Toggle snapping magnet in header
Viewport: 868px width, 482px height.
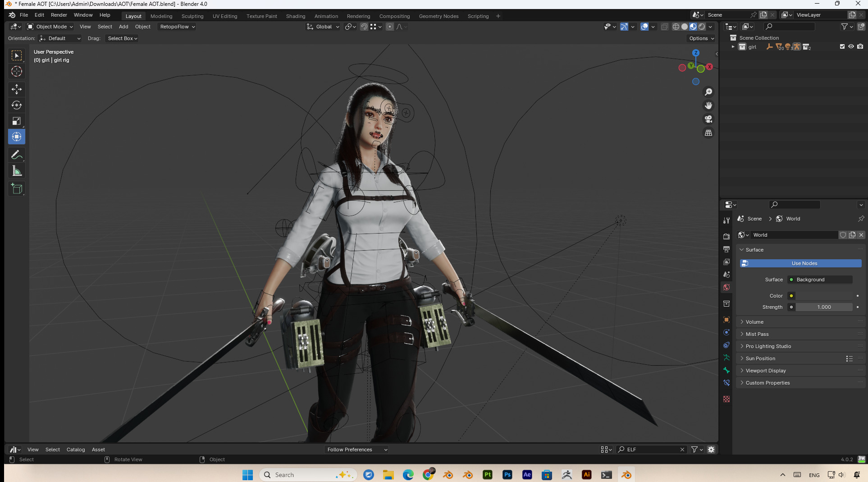click(x=364, y=27)
